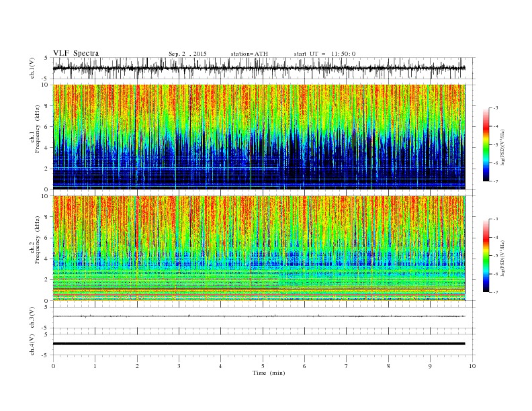Click the "-7" label on ch.2 color bar
This screenshot has height=411, width=532.
point(496,292)
